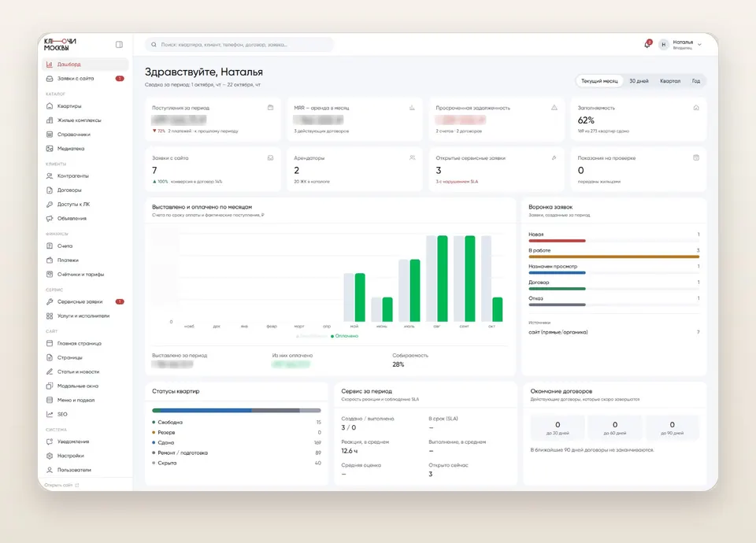Collapse the sidebar with the panel icon

pyautogui.click(x=119, y=45)
